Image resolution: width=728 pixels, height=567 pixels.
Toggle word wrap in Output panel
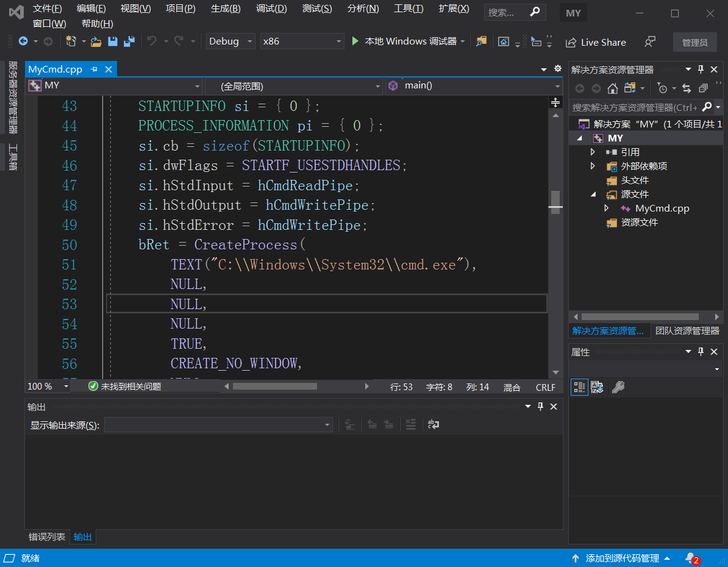[x=433, y=424]
